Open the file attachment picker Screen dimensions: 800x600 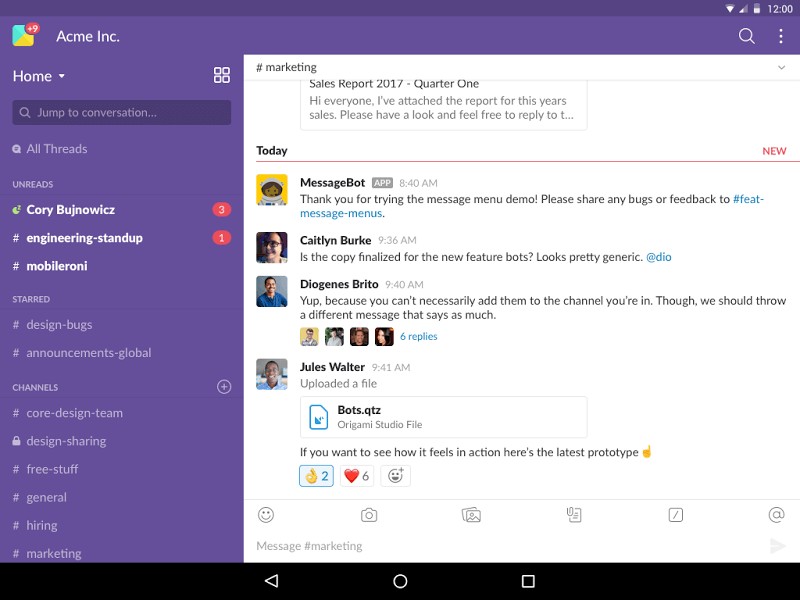coord(573,515)
